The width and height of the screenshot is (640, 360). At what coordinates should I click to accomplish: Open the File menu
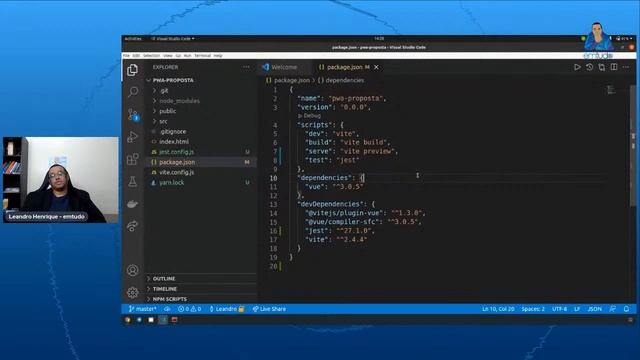pos(126,56)
